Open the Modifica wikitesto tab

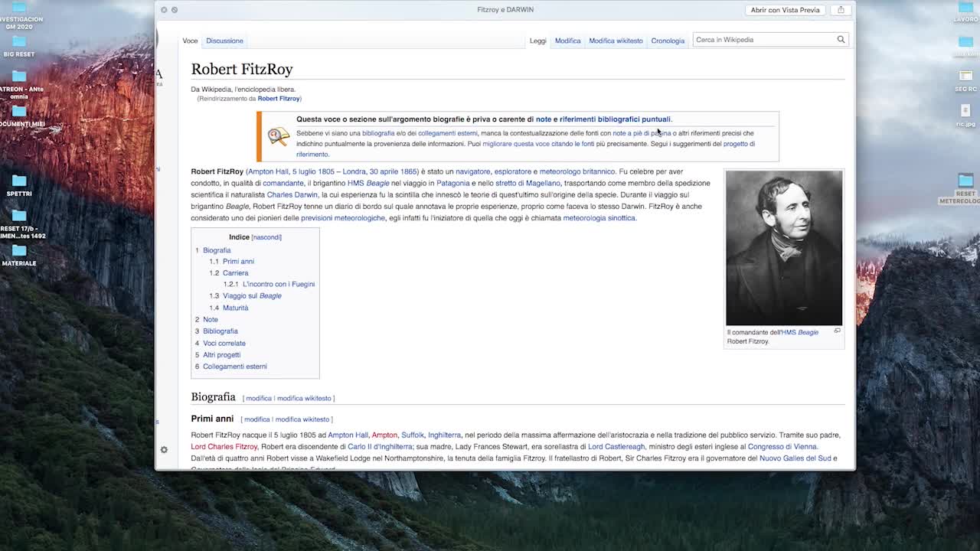pos(616,41)
